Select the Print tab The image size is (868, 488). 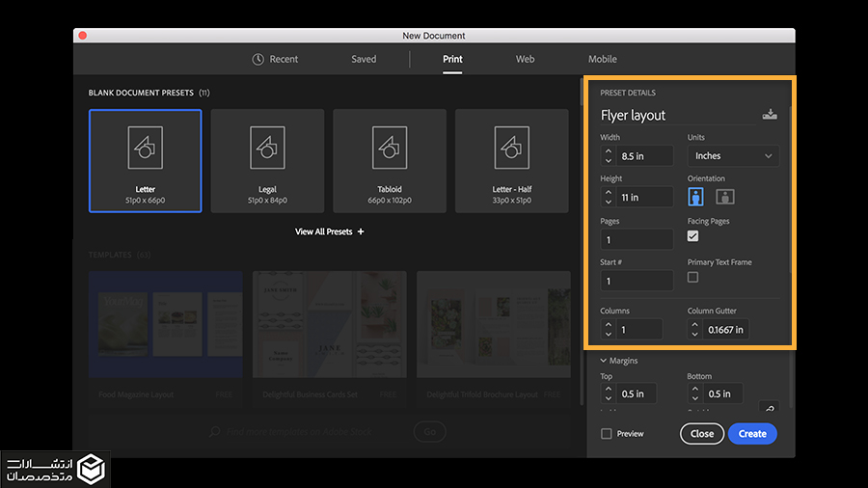452,59
